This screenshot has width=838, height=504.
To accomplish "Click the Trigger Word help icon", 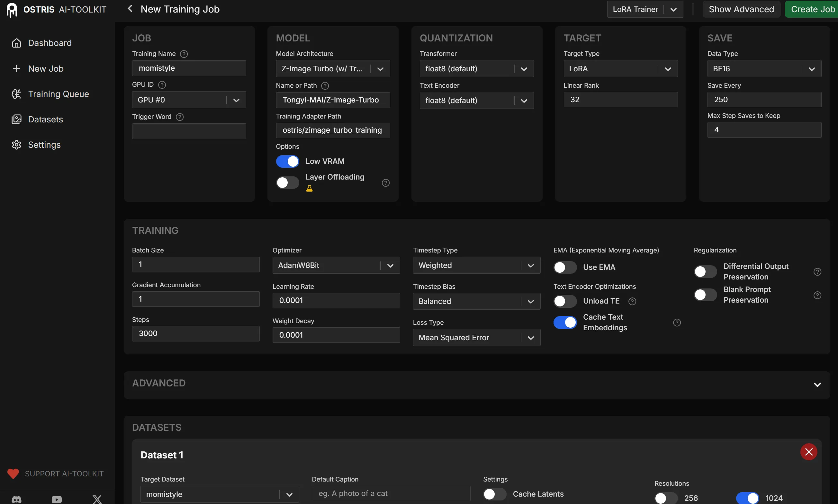I will click(x=180, y=117).
